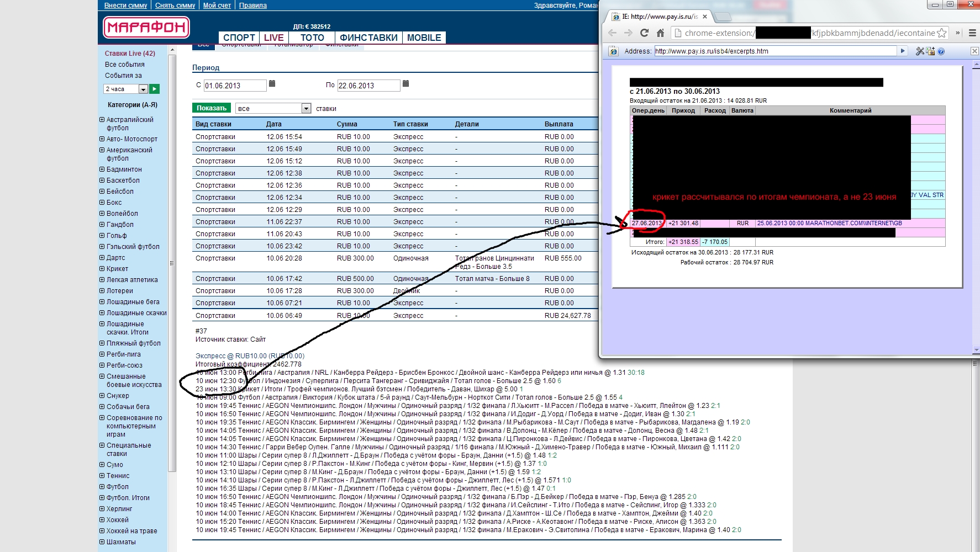Click the IE Tab options icon
The image size is (980, 552).
[x=930, y=51]
